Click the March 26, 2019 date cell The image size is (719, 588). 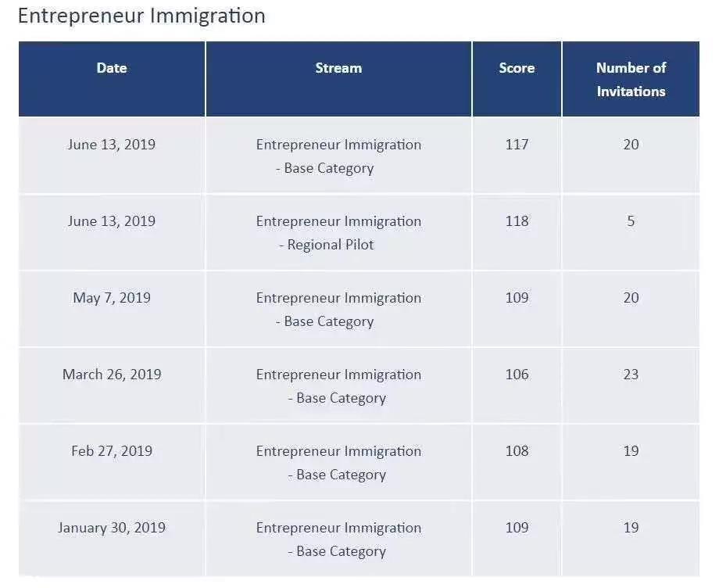pos(112,385)
